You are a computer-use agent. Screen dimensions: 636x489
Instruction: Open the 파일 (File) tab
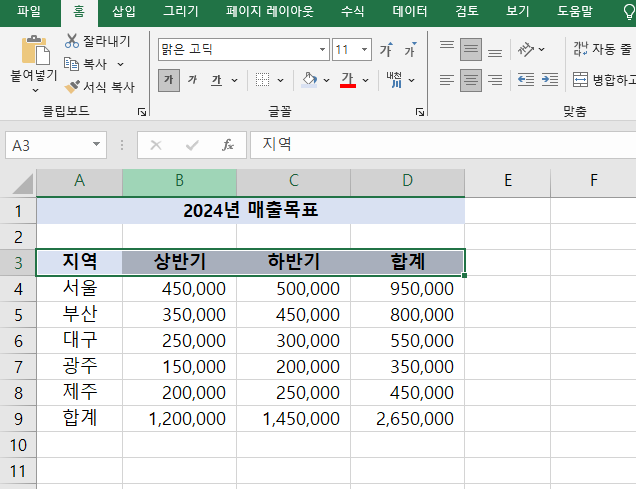click(x=29, y=11)
